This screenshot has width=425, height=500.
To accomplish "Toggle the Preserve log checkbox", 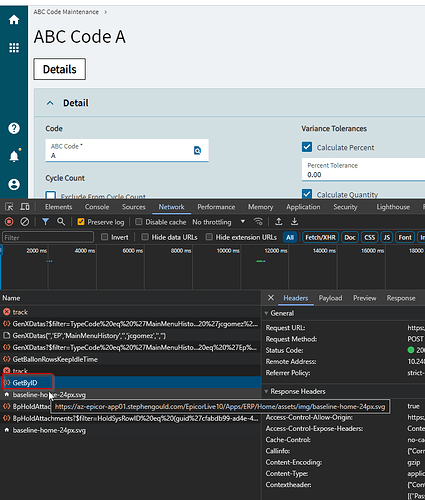I will pos(81,222).
